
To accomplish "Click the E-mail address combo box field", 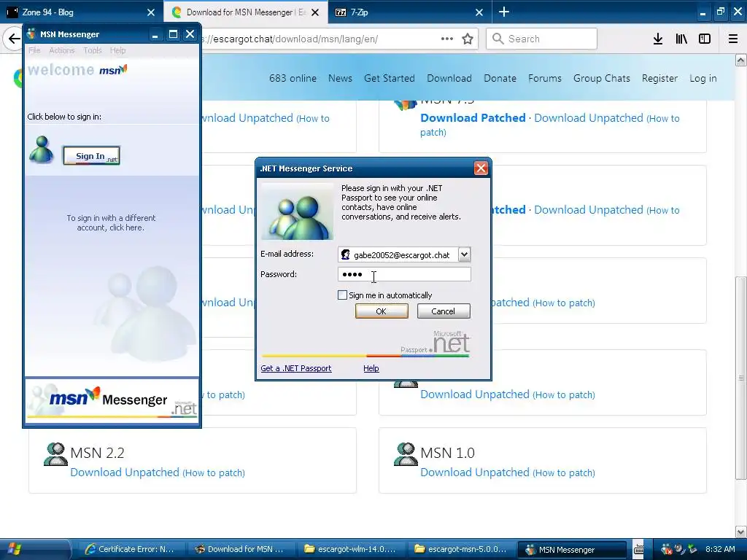I will [404, 254].
